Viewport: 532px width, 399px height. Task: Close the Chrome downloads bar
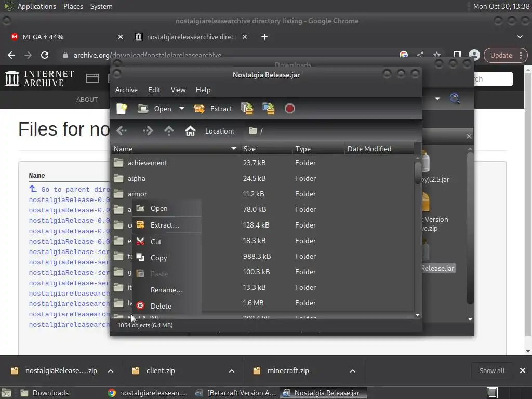(x=523, y=371)
